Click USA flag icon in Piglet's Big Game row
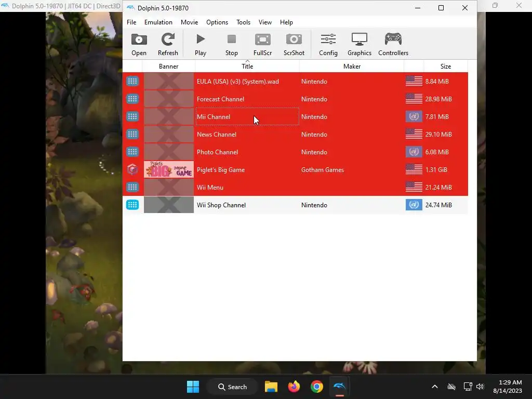The width and height of the screenshot is (532, 399). [414, 169]
